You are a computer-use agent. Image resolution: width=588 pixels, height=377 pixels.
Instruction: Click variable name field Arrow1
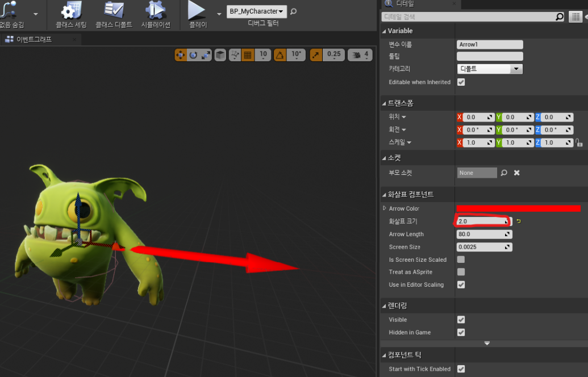(x=490, y=45)
